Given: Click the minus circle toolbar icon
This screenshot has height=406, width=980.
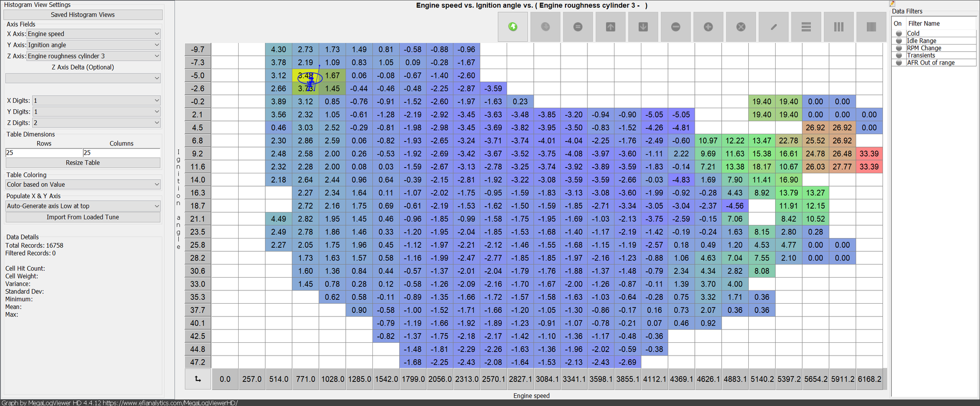Looking at the screenshot, I should [x=676, y=27].
